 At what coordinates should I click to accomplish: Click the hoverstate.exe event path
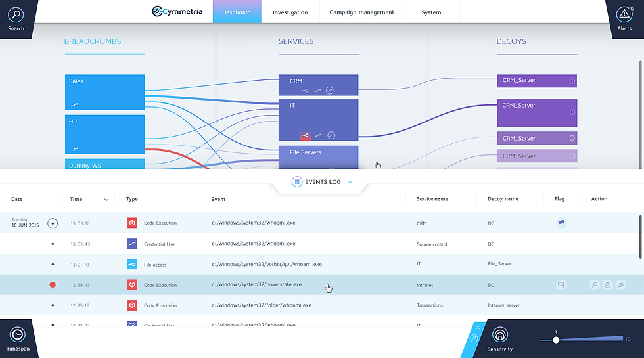coord(257,284)
